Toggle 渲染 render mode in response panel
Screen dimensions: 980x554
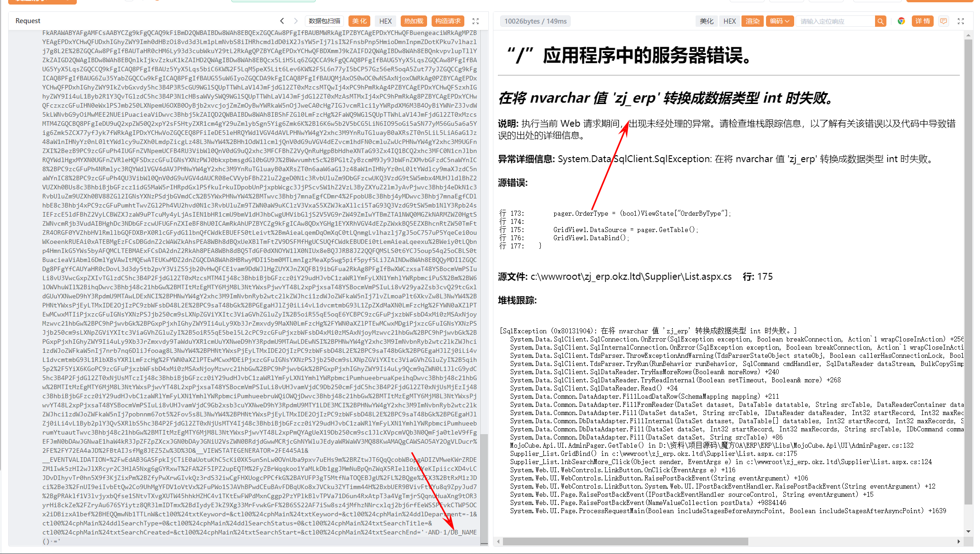[752, 21]
